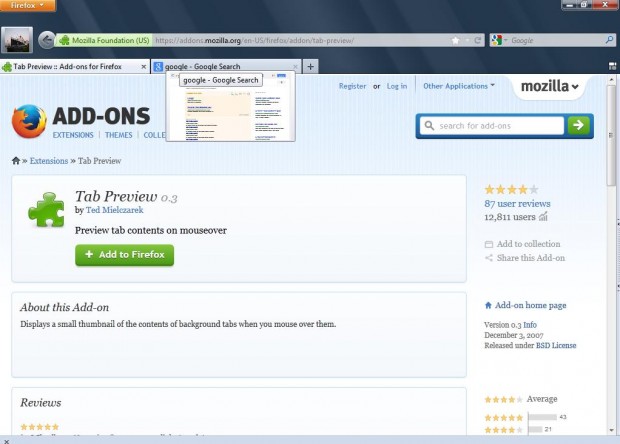620x444 pixels.
Task: Reload the page with the refresh icon
Action: pyautogui.click(x=478, y=40)
